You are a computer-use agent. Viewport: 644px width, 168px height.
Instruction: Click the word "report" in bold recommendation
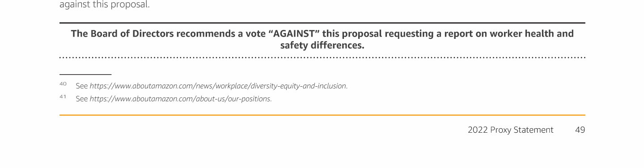point(459,34)
